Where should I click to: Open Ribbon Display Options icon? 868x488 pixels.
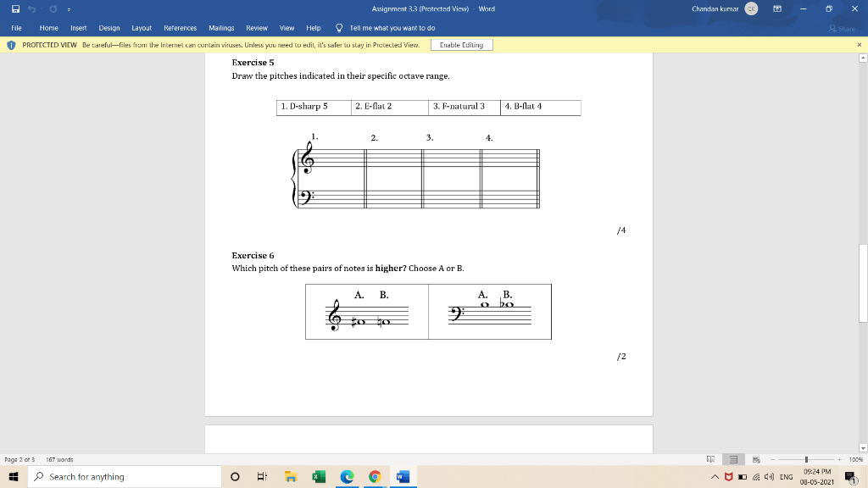(x=777, y=8)
